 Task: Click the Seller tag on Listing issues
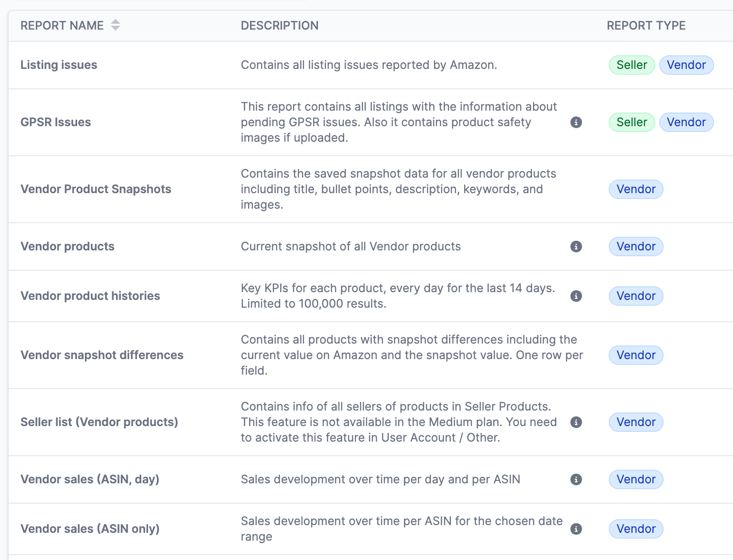pos(632,65)
